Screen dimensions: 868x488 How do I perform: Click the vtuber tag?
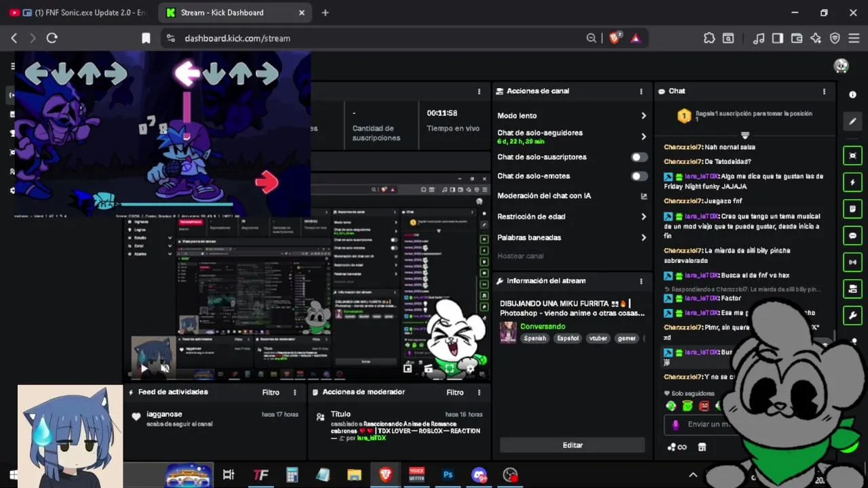pyautogui.click(x=598, y=338)
